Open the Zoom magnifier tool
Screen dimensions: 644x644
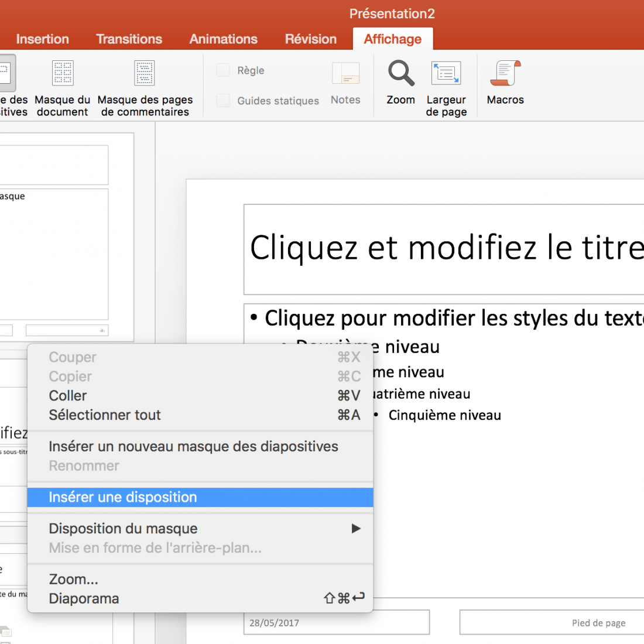[x=401, y=82]
